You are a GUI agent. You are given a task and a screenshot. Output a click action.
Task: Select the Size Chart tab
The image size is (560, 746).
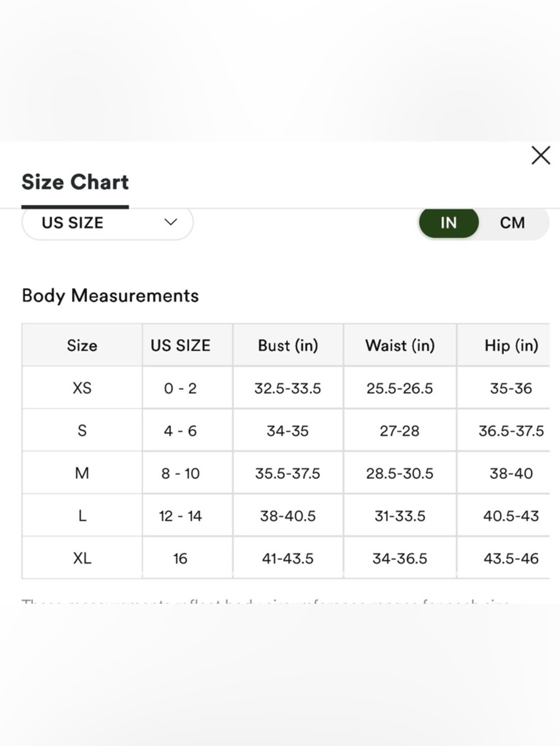(x=75, y=182)
